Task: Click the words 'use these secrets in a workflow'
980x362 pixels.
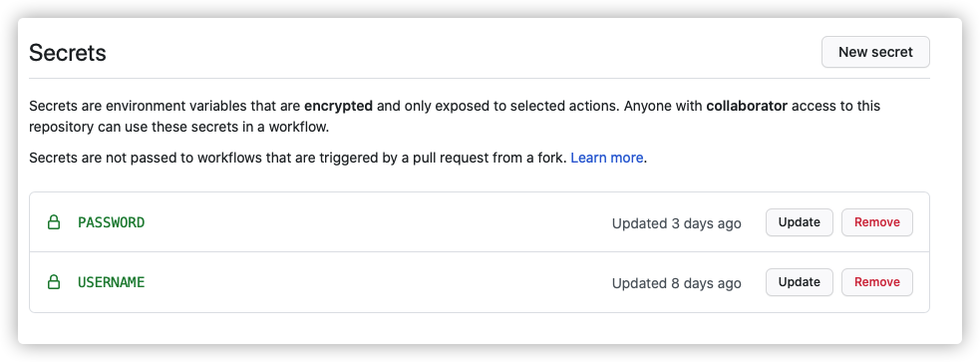Action: 225,128
